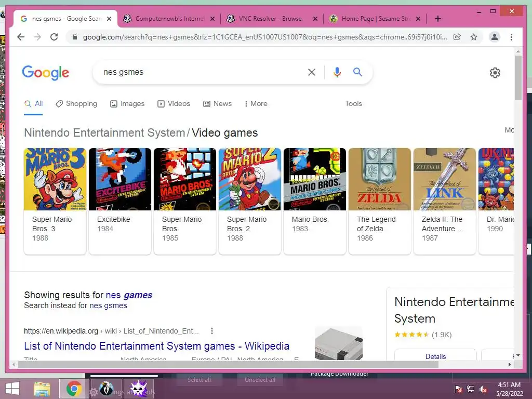The image size is (532, 399).
Task: Click Select all in the background window
Action: click(199, 380)
